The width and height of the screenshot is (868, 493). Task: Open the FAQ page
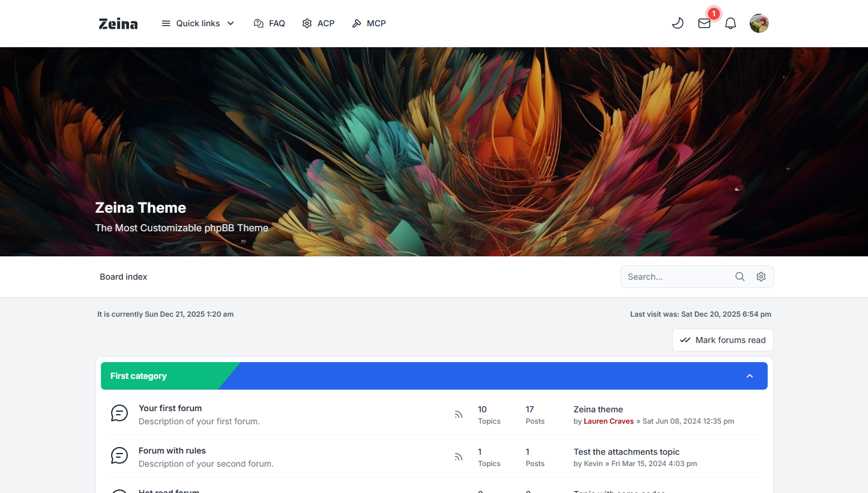pos(269,23)
